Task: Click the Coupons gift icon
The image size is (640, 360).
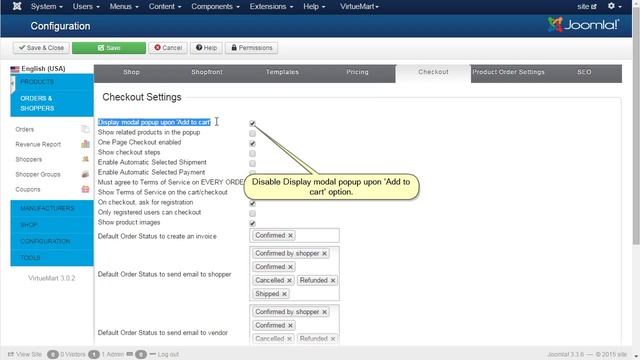Action: click(x=85, y=189)
